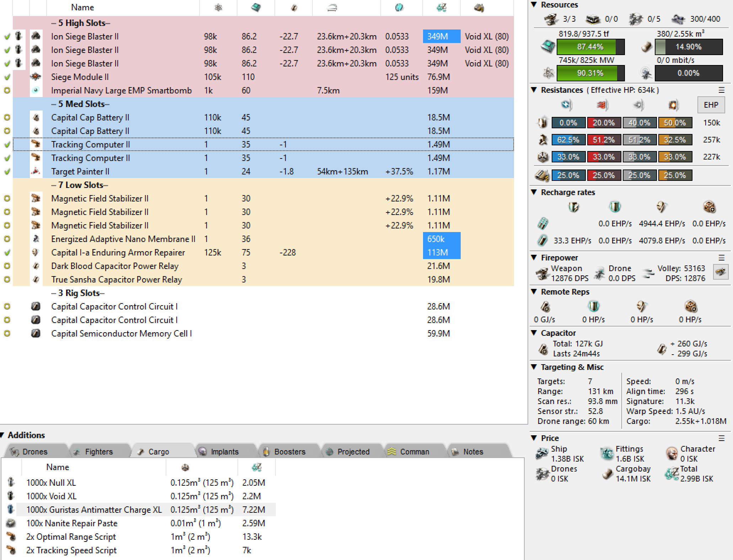Open the Implants tab

coord(224,452)
